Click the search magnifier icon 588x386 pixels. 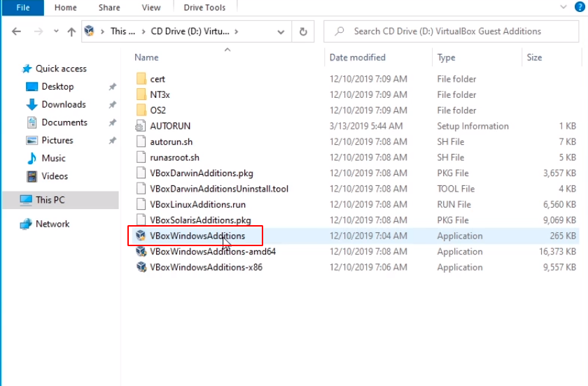(x=339, y=31)
